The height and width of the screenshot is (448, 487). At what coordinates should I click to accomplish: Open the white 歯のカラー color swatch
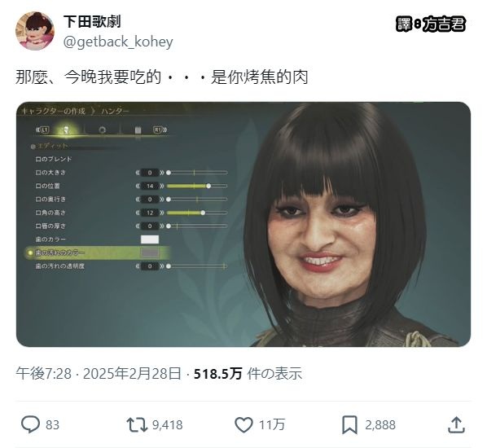click(150, 239)
